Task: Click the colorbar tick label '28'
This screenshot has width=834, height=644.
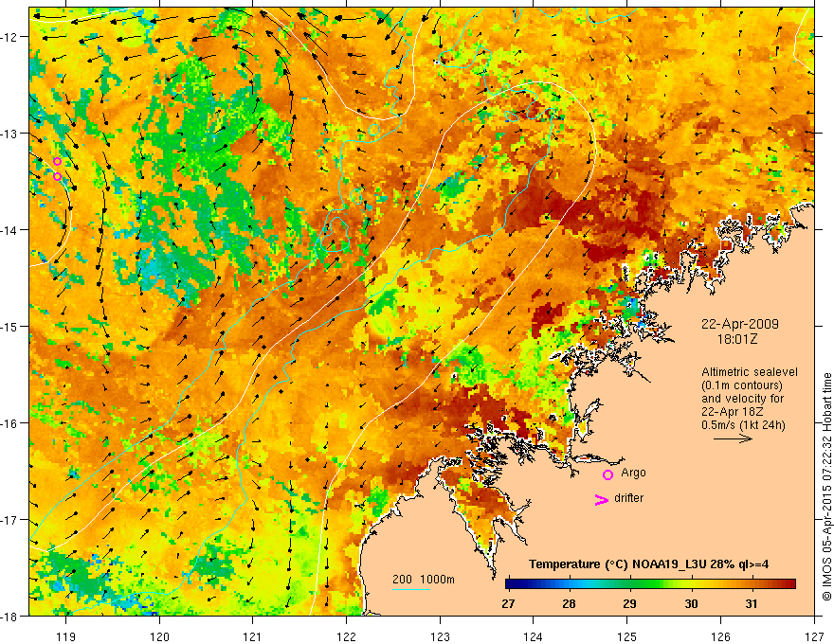Action: click(x=570, y=604)
